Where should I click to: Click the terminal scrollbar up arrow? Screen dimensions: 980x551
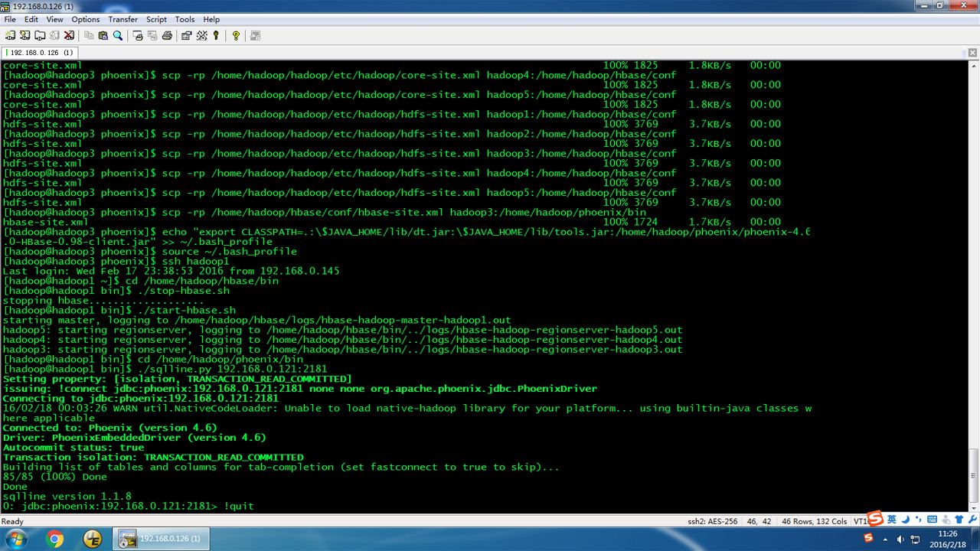(x=974, y=66)
